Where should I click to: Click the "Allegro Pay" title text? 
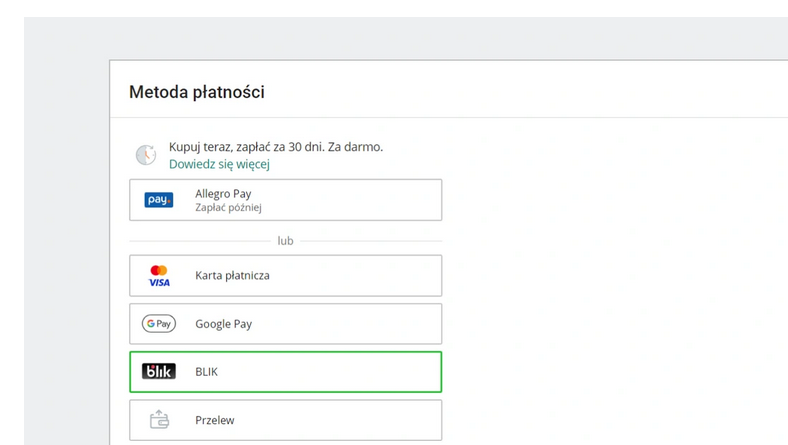pyautogui.click(x=223, y=193)
